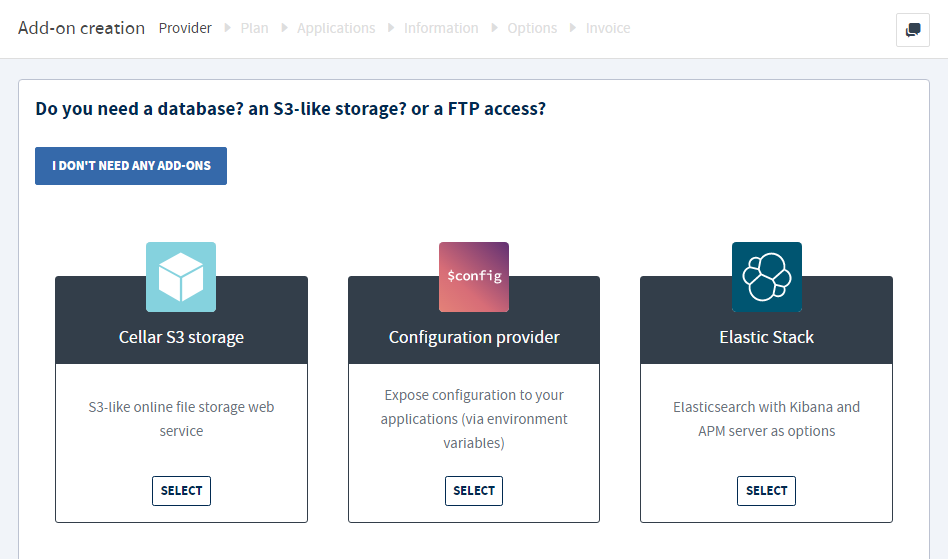The width and height of the screenshot is (948, 559).
Task: Click the Elastic Stack card title
Action: click(767, 337)
